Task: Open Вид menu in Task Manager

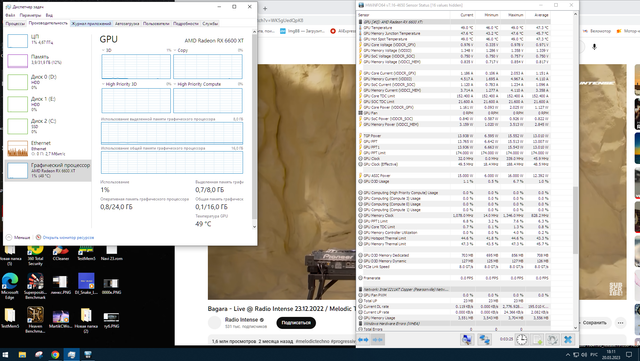Action: click(x=49, y=15)
